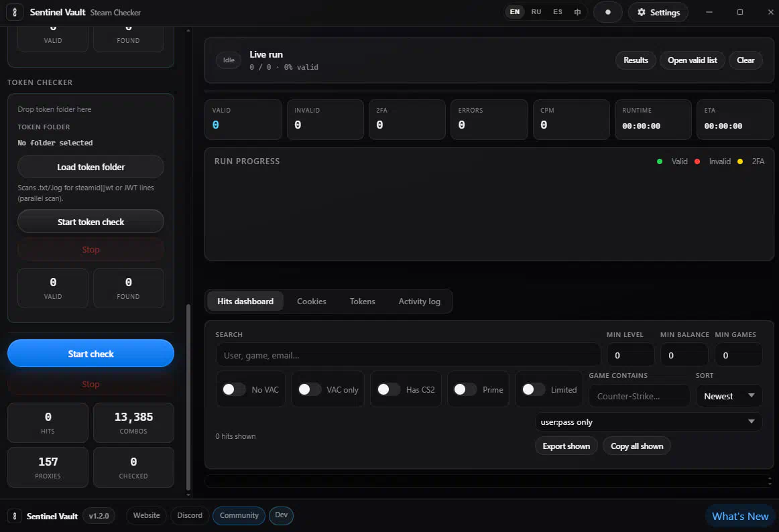Screen dimensions: 779x532
Task: Open the user:pass only format dropdown
Action: tap(648, 422)
